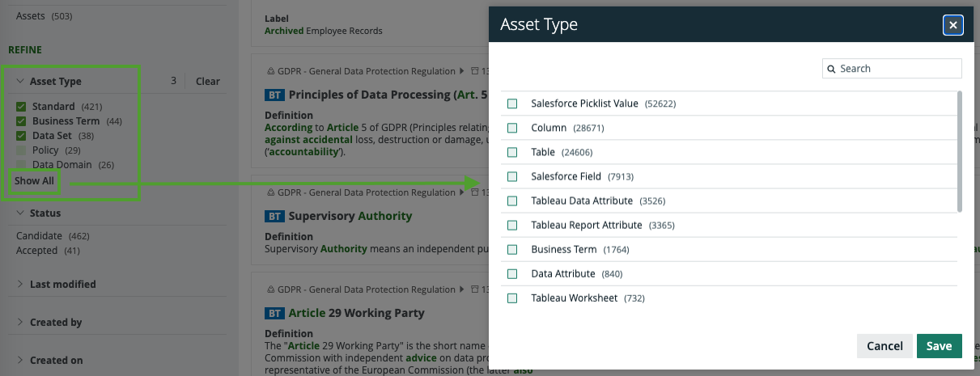This screenshot has height=376, width=980.
Task: Clear the Asset Type filters
Action: click(x=207, y=82)
